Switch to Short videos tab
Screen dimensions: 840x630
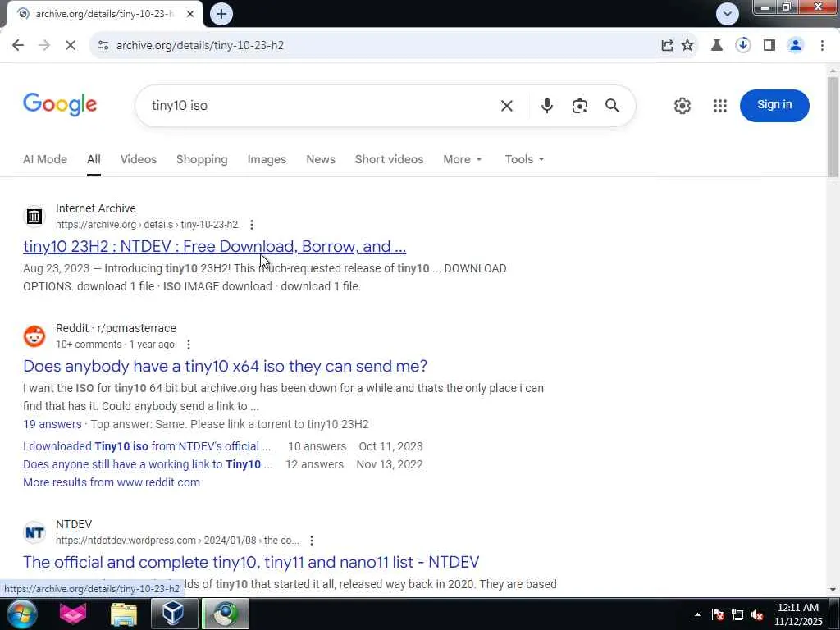click(x=389, y=159)
